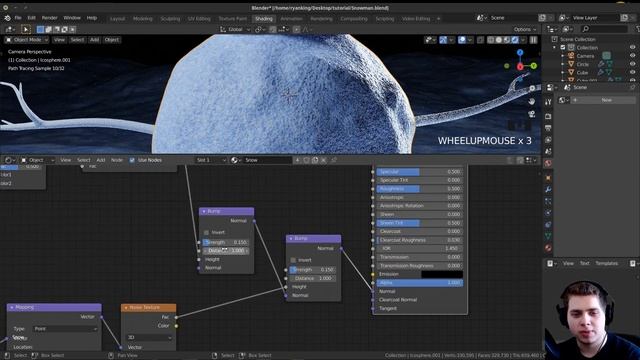Open Mapping Type Point dropdown
The height and width of the screenshot is (360, 640).
click(x=65, y=329)
